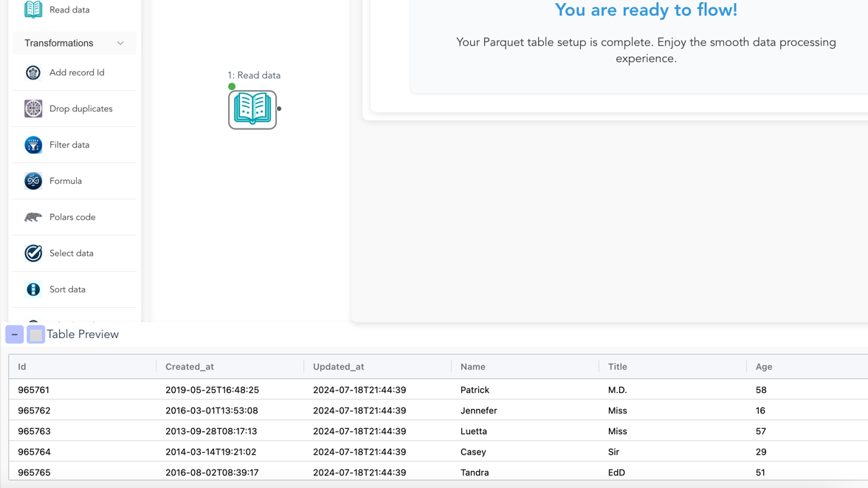Click the '1: Read data' node label

tap(254, 75)
